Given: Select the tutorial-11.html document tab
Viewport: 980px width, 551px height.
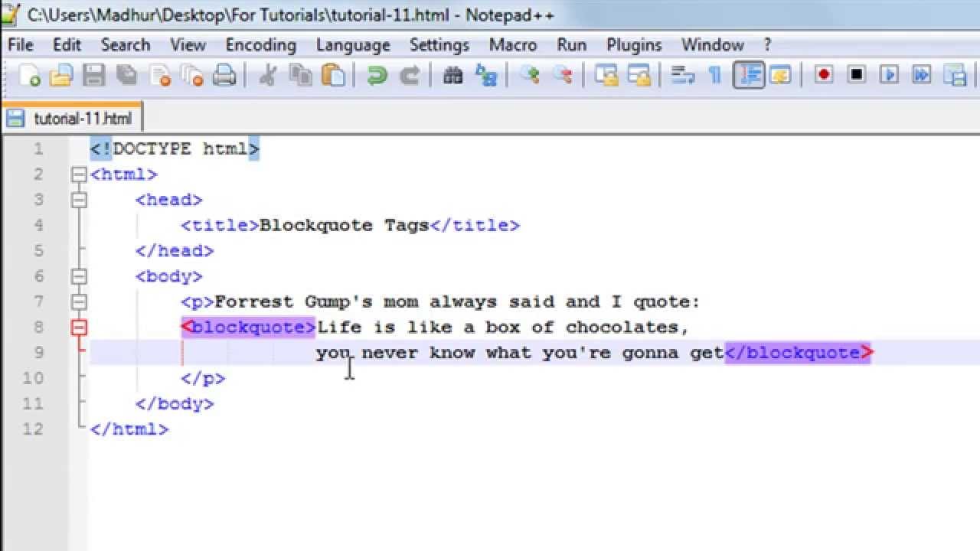Looking at the screenshot, I should point(73,119).
